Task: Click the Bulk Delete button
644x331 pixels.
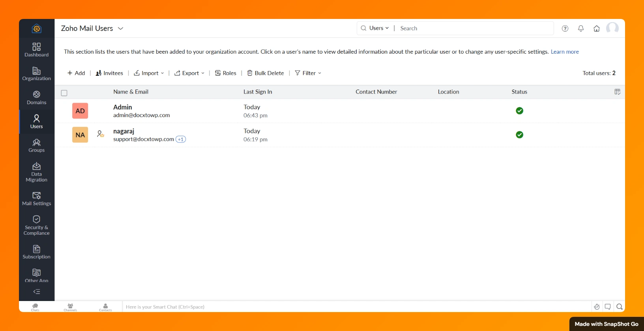Action: click(x=266, y=73)
